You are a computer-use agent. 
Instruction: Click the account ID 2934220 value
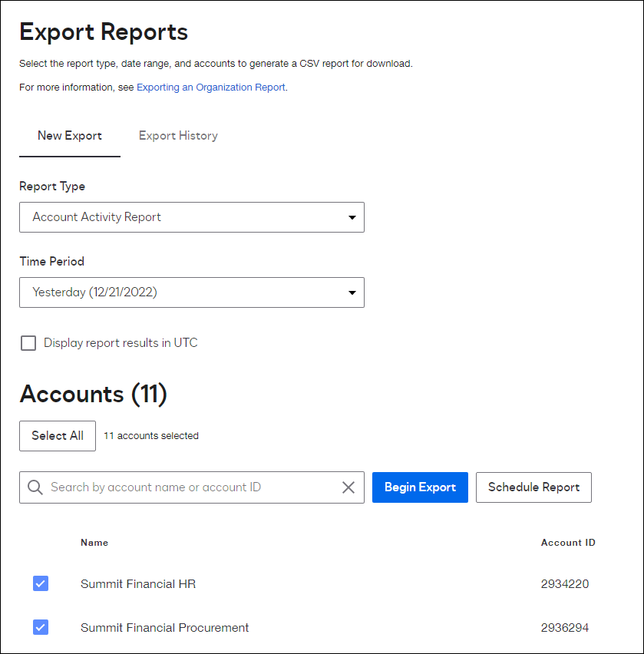tap(565, 583)
